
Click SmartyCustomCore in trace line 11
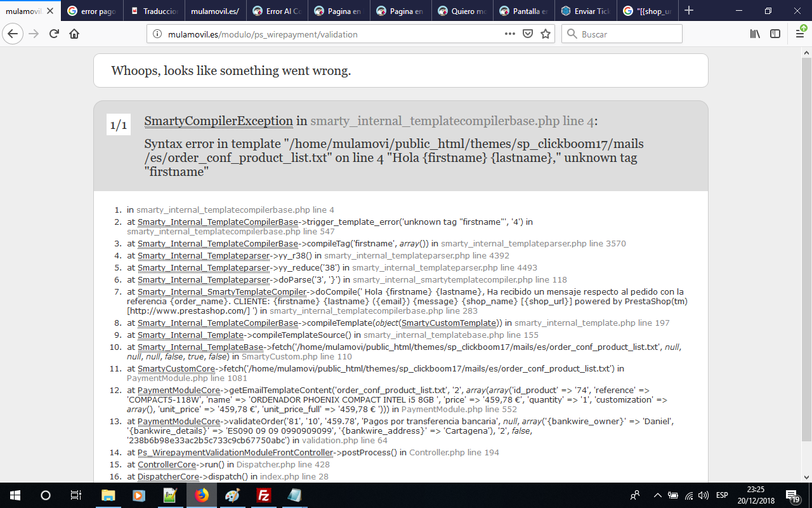tap(176, 368)
